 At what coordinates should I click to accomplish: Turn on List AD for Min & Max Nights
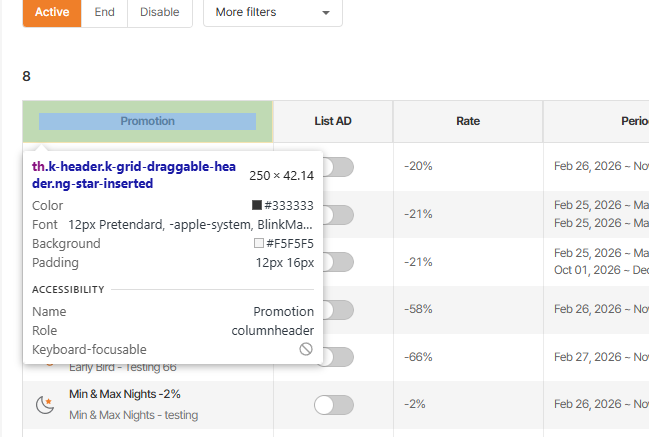[334, 404]
